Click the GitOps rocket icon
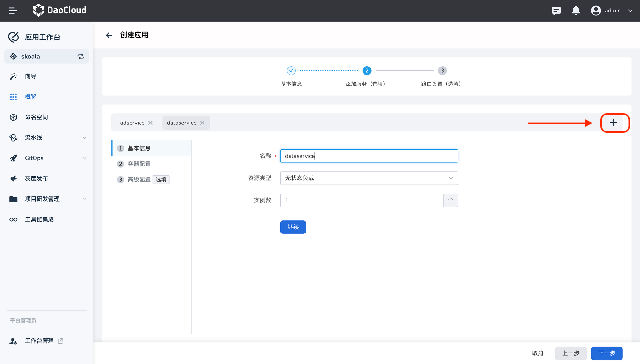This screenshot has height=364, width=640. pyautogui.click(x=13, y=158)
